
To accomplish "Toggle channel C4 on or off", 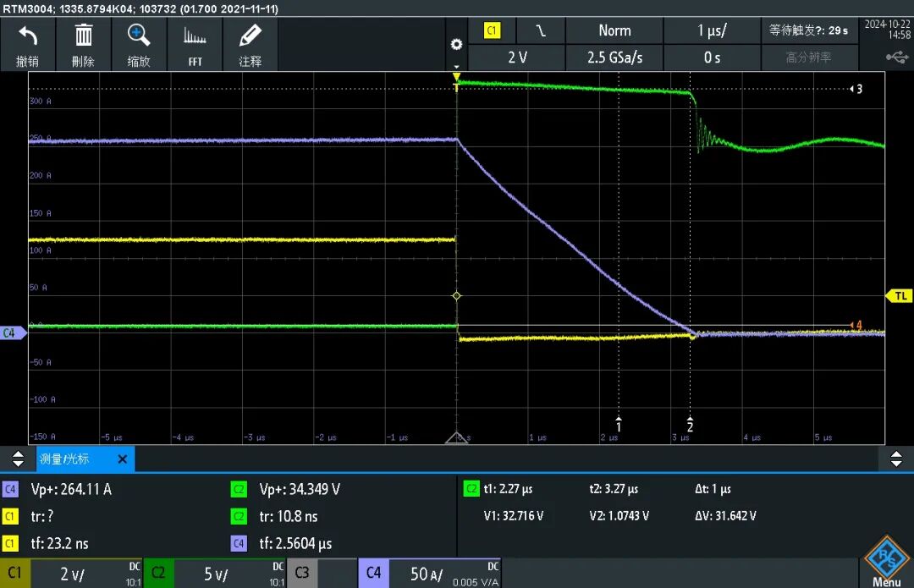I will 374,574.
